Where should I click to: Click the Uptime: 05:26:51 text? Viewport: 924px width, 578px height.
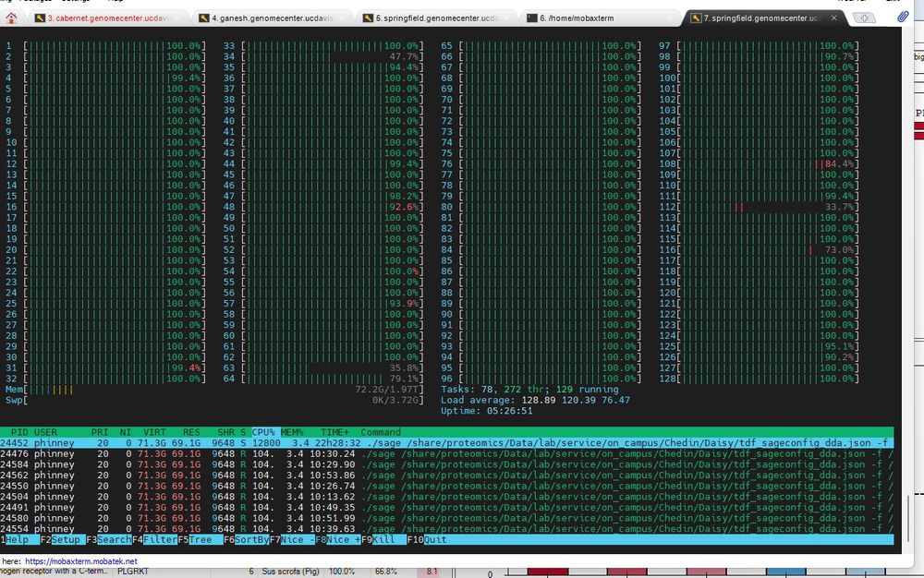487,411
